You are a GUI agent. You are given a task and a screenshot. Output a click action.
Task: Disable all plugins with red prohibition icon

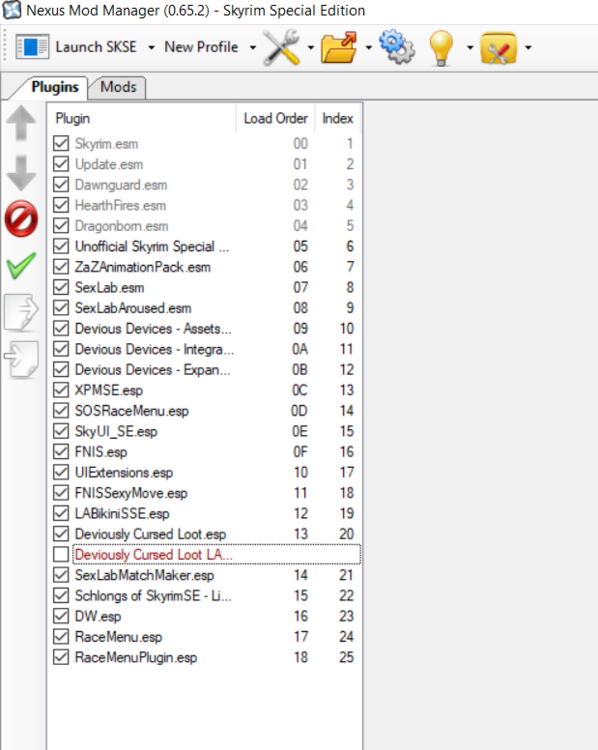click(x=21, y=219)
